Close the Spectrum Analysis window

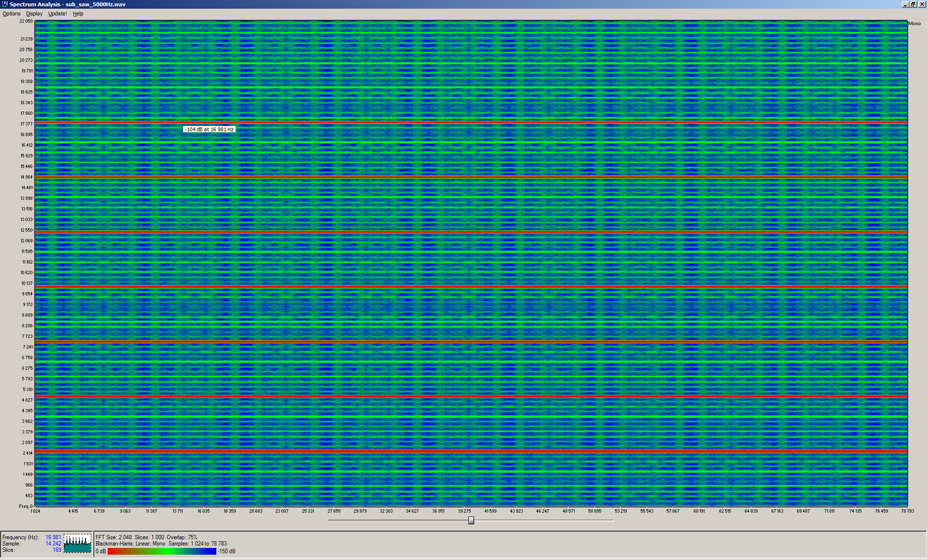click(x=922, y=4)
